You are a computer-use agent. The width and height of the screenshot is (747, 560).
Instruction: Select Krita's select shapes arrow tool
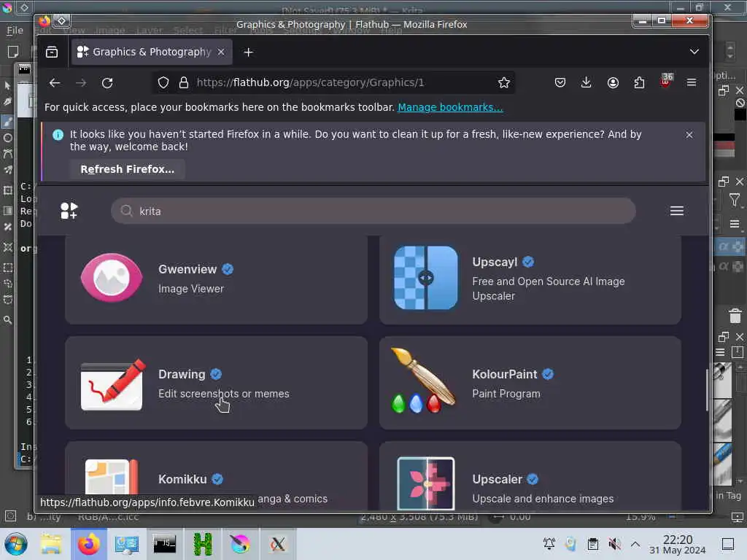pos(7,86)
